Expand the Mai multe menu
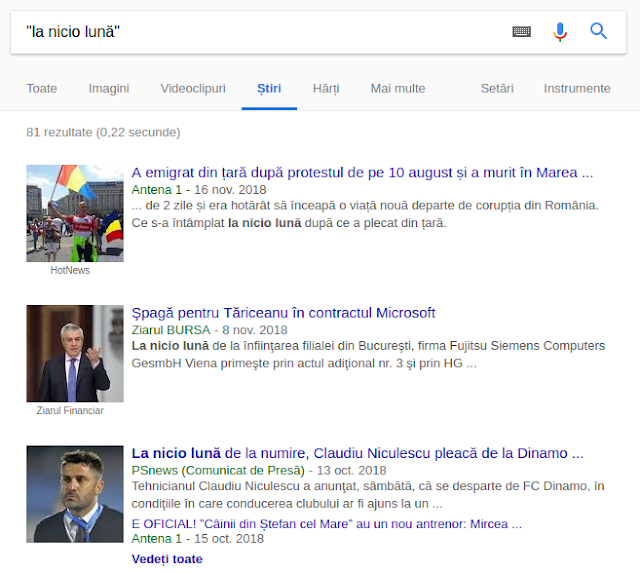This screenshot has height=574, width=640. pos(398,88)
